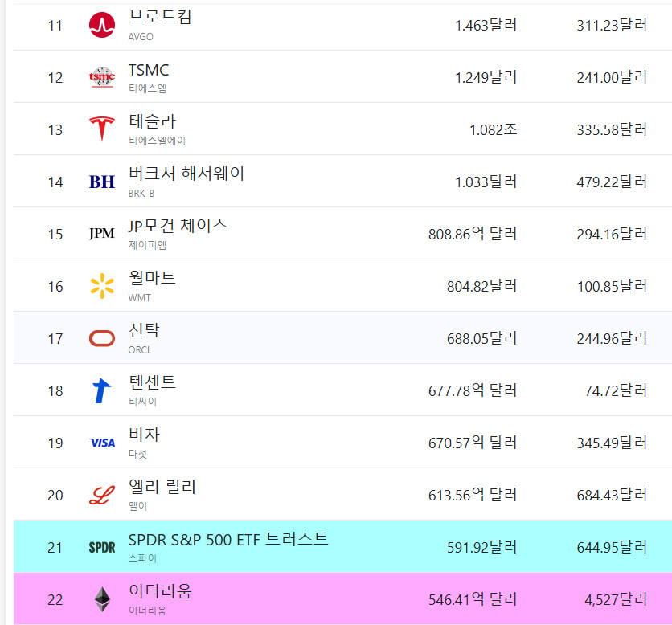Click the SPDR logo icon
This screenshot has width=672, height=625.
(x=102, y=547)
